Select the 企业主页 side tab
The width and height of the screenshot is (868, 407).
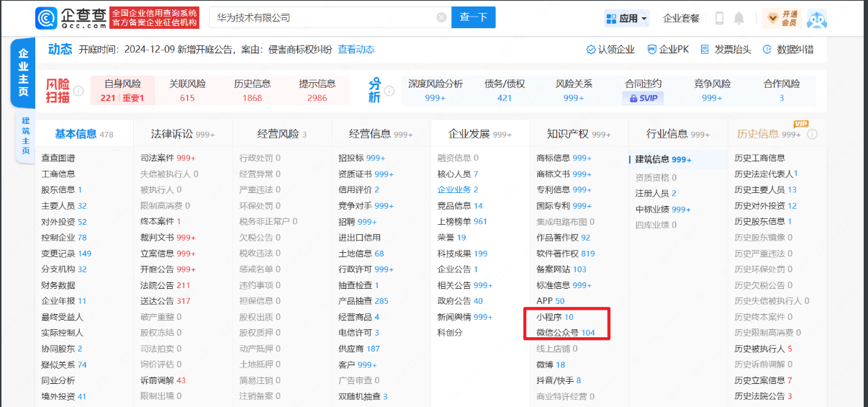(x=24, y=73)
